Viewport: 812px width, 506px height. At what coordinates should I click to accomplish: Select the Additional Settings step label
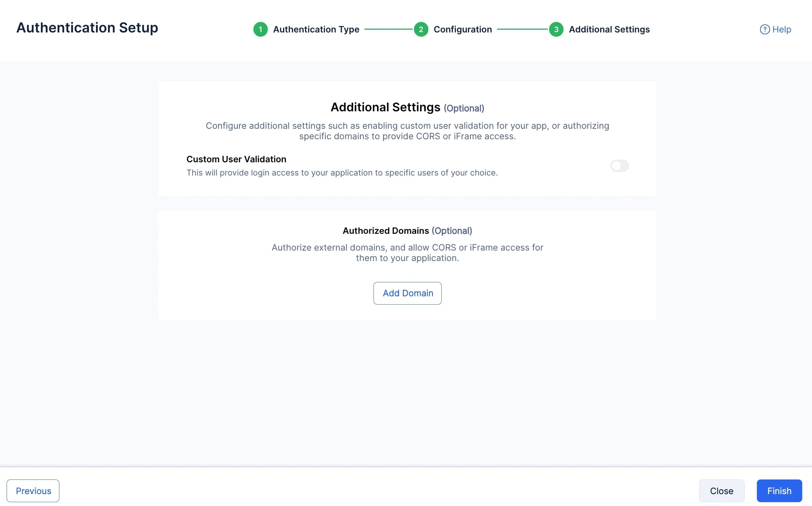click(x=609, y=29)
